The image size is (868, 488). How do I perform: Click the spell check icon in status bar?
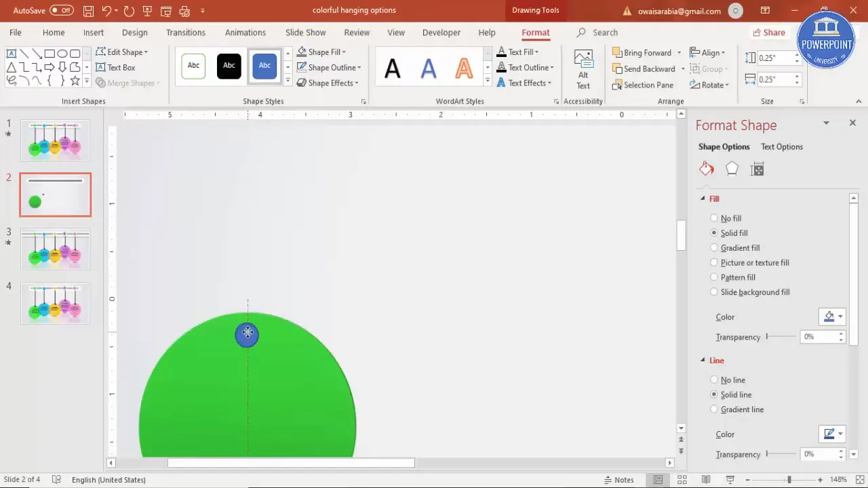click(57, 480)
